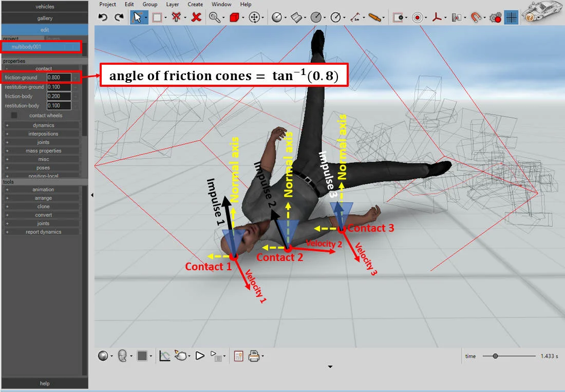Image resolution: width=565 pixels, height=392 pixels.
Task: Activate the pan/move arrows tool
Action: tap(254, 17)
